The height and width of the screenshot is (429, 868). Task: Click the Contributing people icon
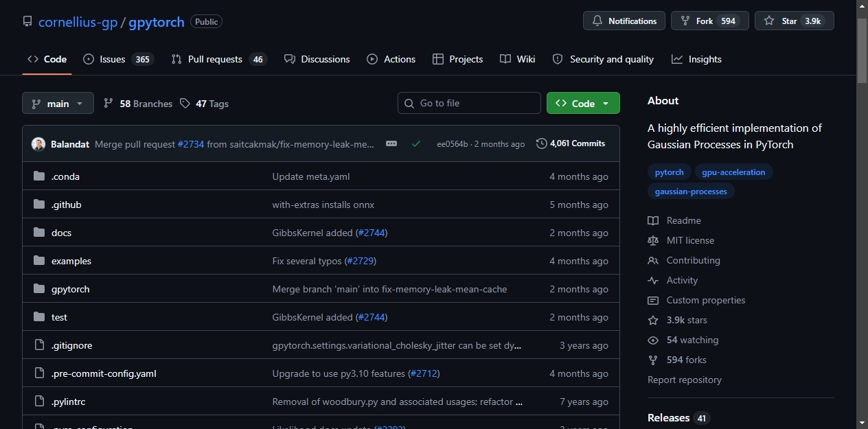click(653, 260)
